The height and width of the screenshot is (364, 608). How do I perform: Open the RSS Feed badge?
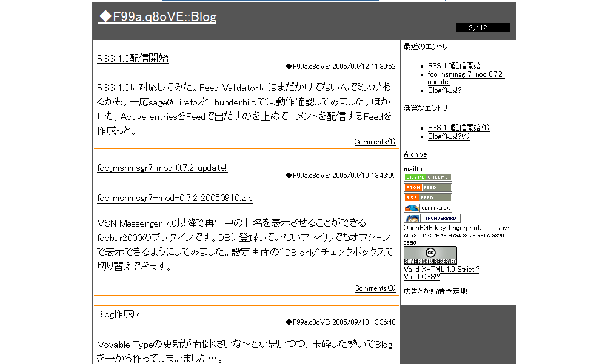point(427,198)
